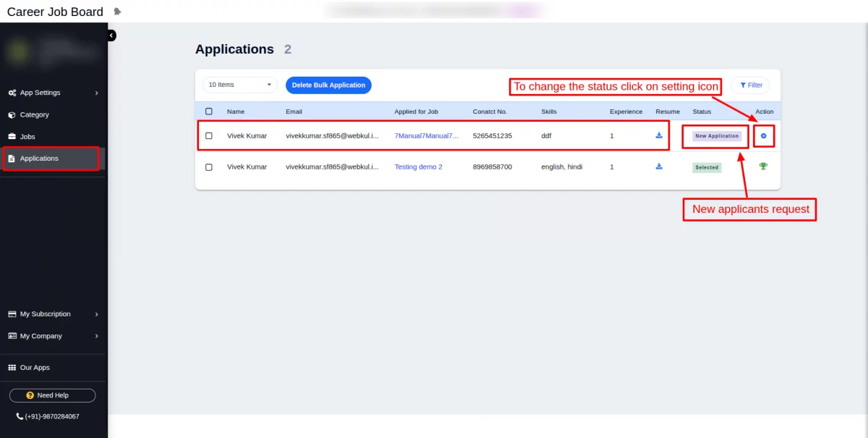Download resume for the 5265451235 applicant
The image size is (868, 438).
pos(659,135)
